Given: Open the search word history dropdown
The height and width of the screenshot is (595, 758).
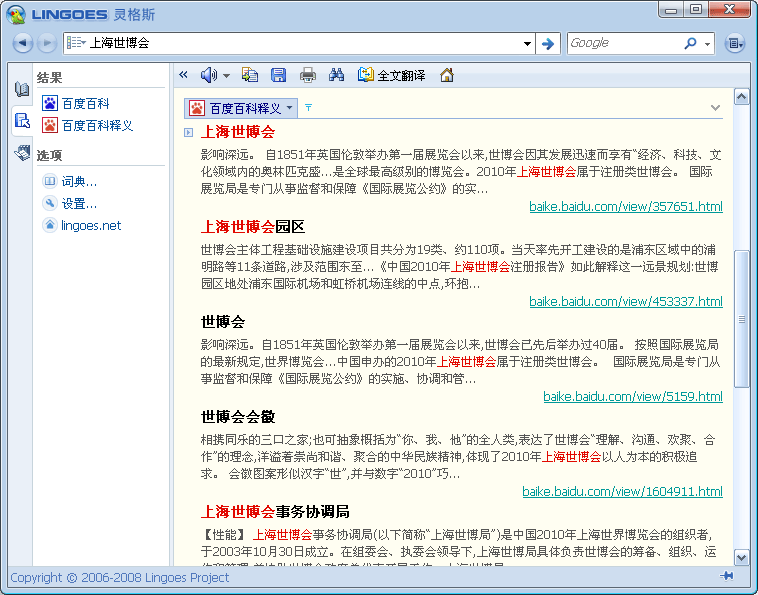Looking at the screenshot, I should (528, 43).
